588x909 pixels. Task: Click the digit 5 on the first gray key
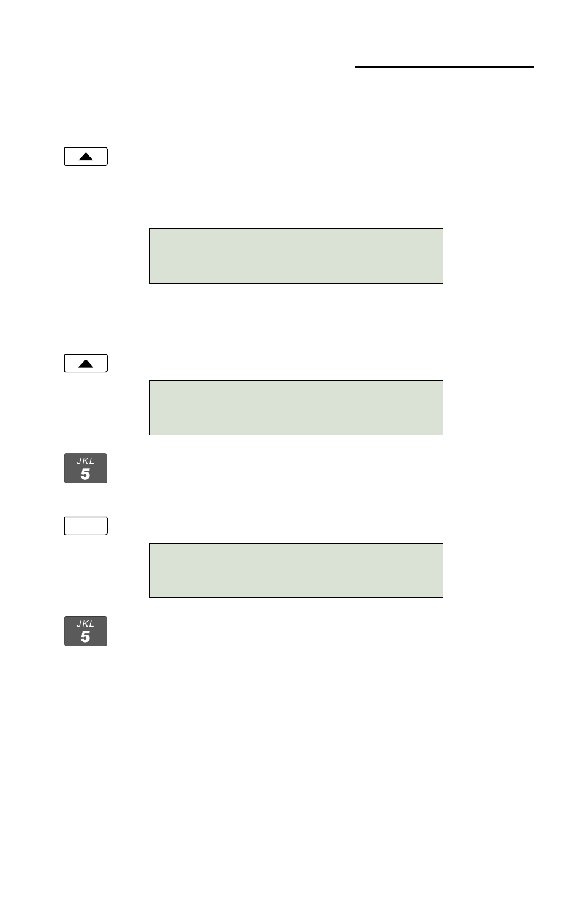click(x=86, y=474)
